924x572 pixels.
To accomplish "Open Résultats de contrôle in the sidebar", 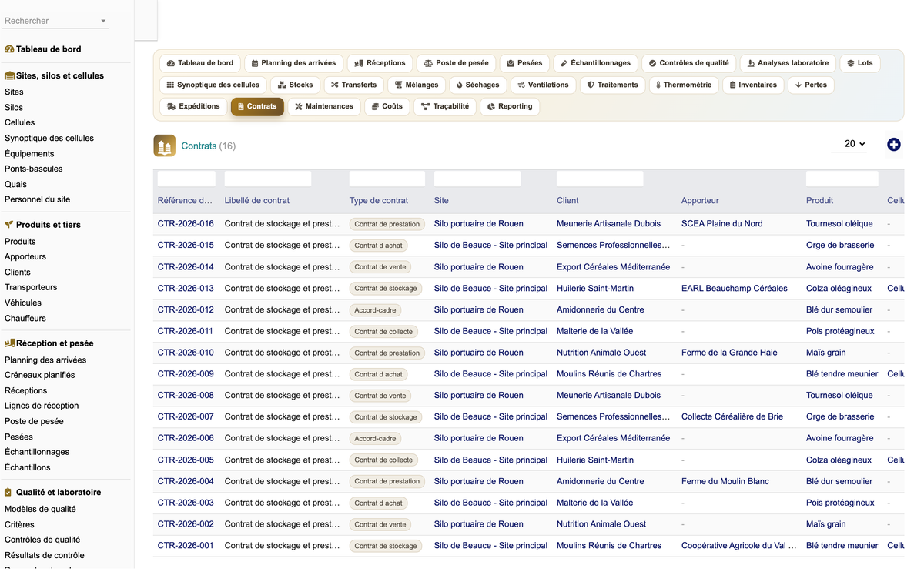I will [x=45, y=556].
